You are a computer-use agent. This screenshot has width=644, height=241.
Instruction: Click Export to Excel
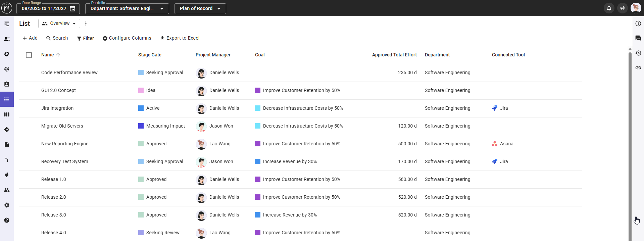[x=180, y=38]
